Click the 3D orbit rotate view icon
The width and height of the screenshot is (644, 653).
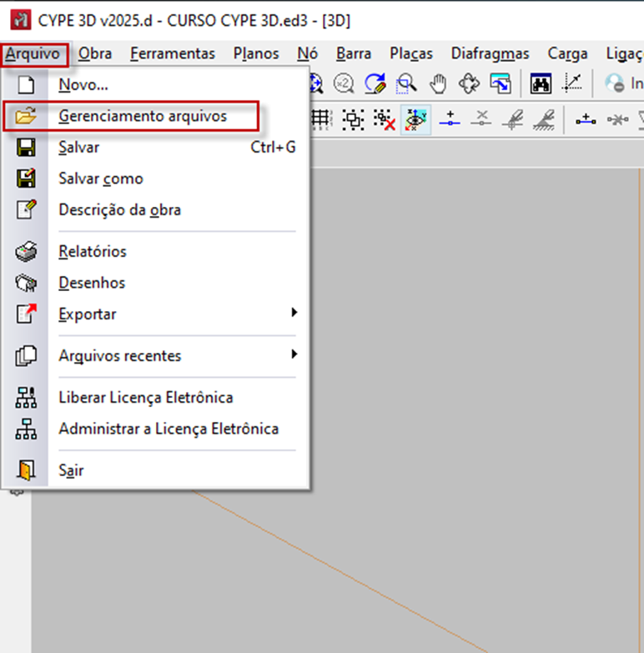[469, 83]
